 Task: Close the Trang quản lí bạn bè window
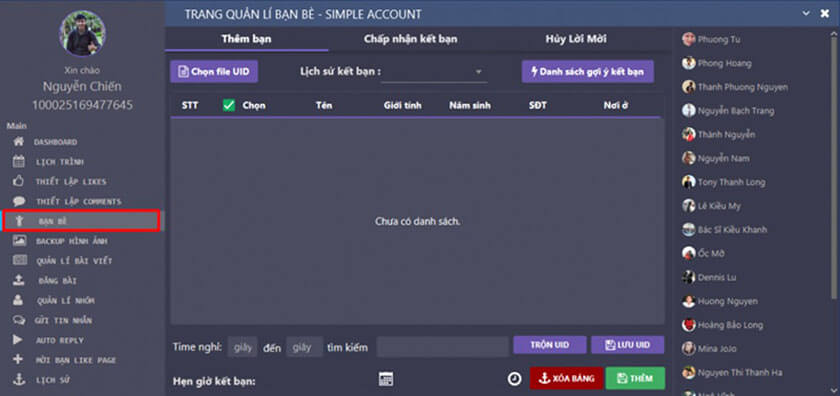pyautogui.click(x=824, y=13)
